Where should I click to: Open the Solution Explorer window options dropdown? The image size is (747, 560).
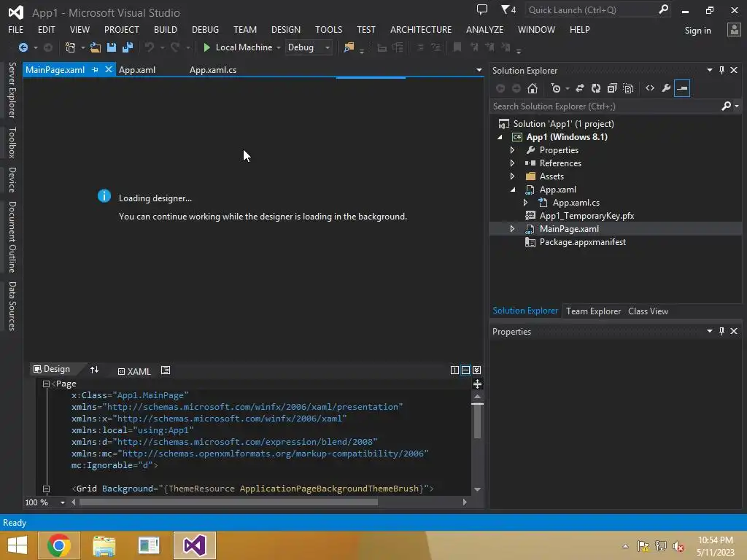pos(709,70)
